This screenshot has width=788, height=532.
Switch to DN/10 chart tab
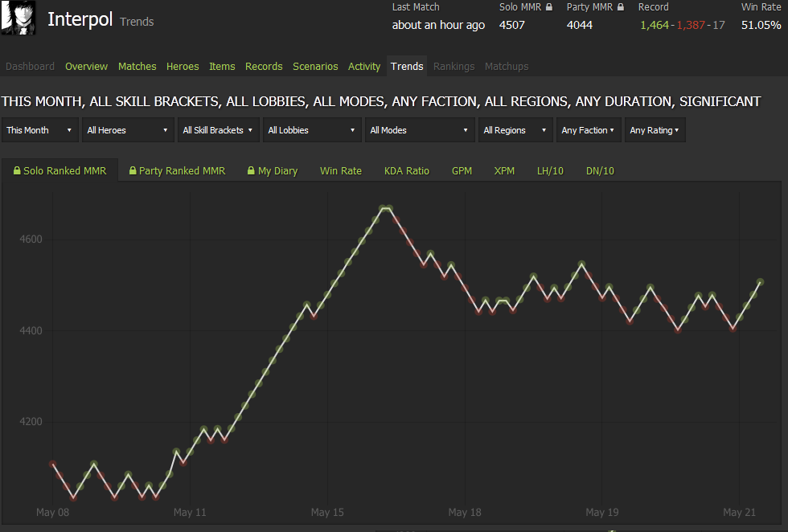pos(600,171)
